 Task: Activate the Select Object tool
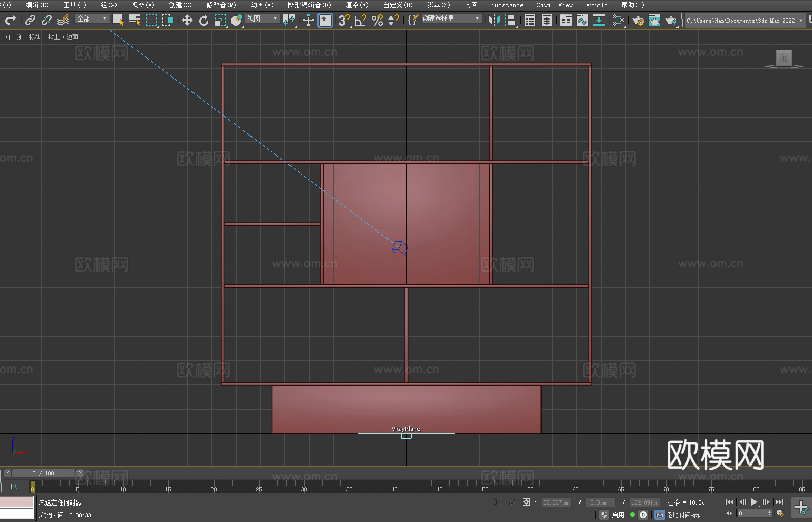pos(119,20)
